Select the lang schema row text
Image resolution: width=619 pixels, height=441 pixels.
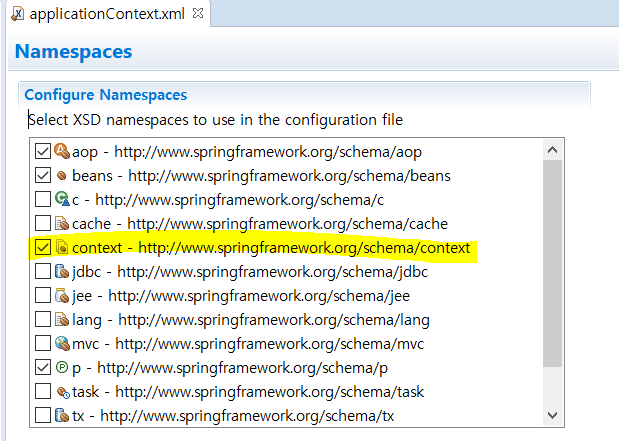point(251,320)
